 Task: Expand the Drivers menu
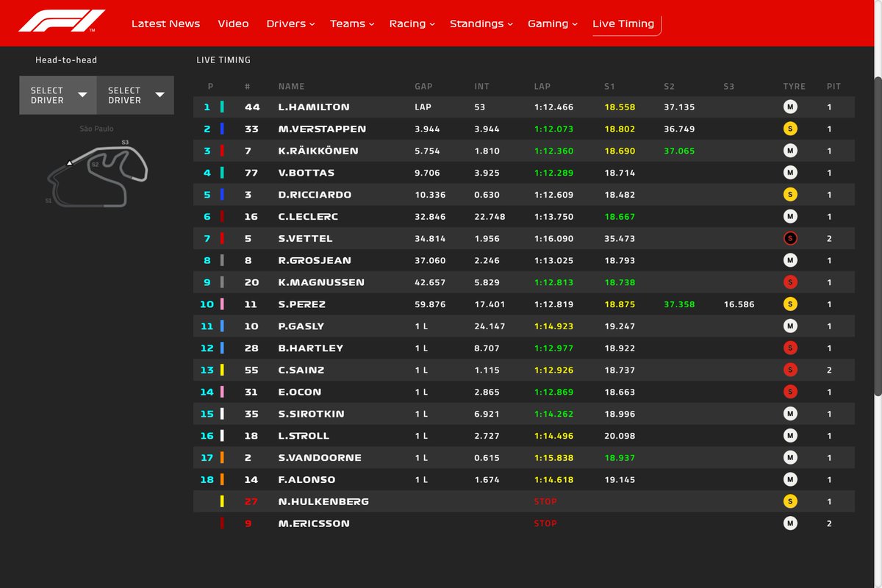pos(290,24)
